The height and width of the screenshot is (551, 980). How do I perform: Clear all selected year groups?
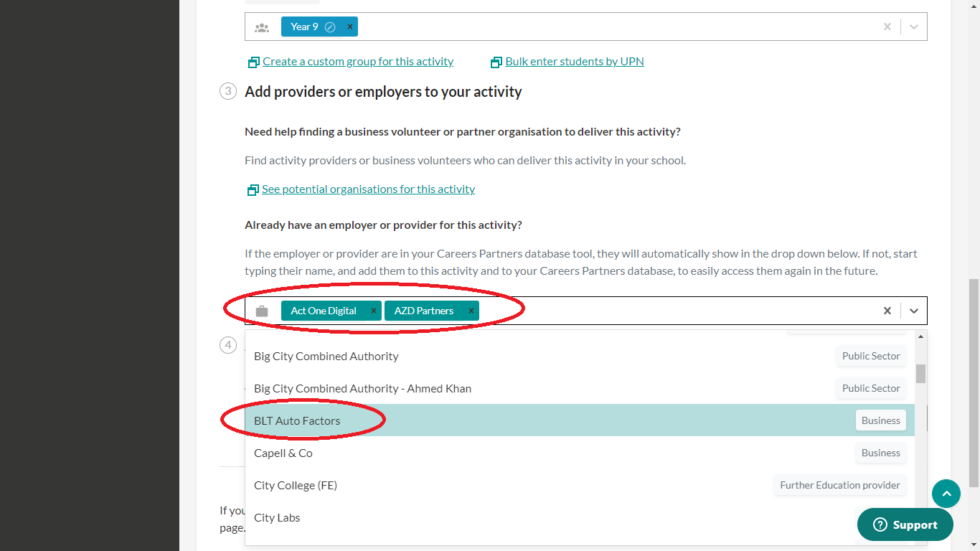887,27
